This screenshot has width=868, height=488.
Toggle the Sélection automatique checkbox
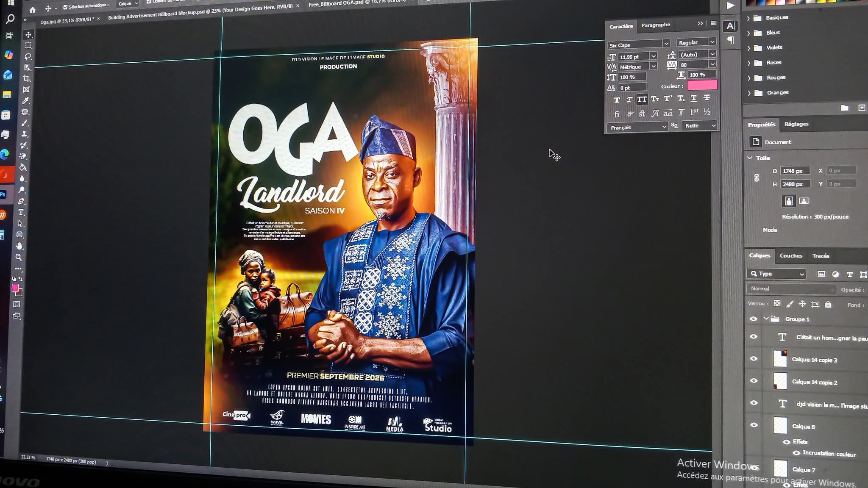tap(65, 7)
